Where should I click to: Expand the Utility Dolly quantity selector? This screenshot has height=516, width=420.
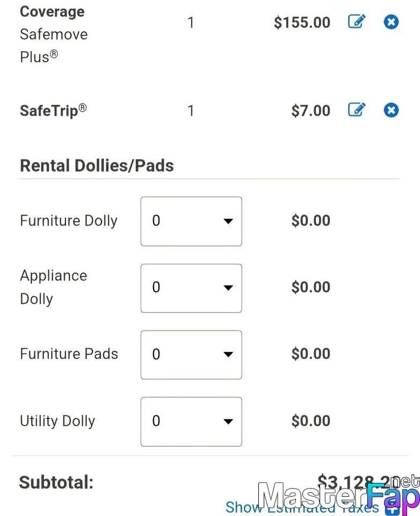tap(191, 421)
